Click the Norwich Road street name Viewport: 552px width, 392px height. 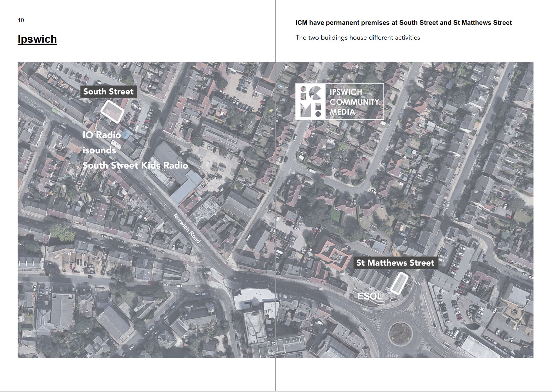pos(187,229)
